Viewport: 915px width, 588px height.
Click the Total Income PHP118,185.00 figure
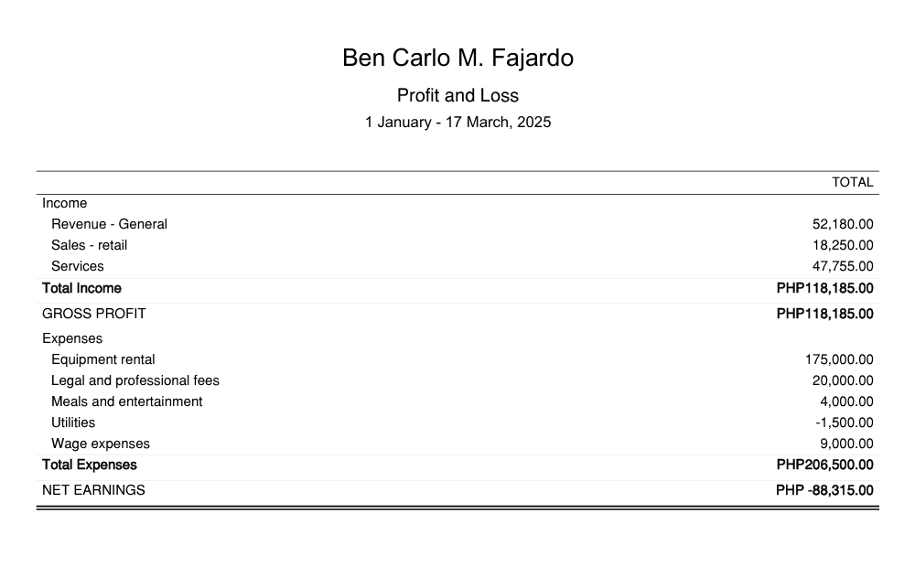tap(824, 288)
